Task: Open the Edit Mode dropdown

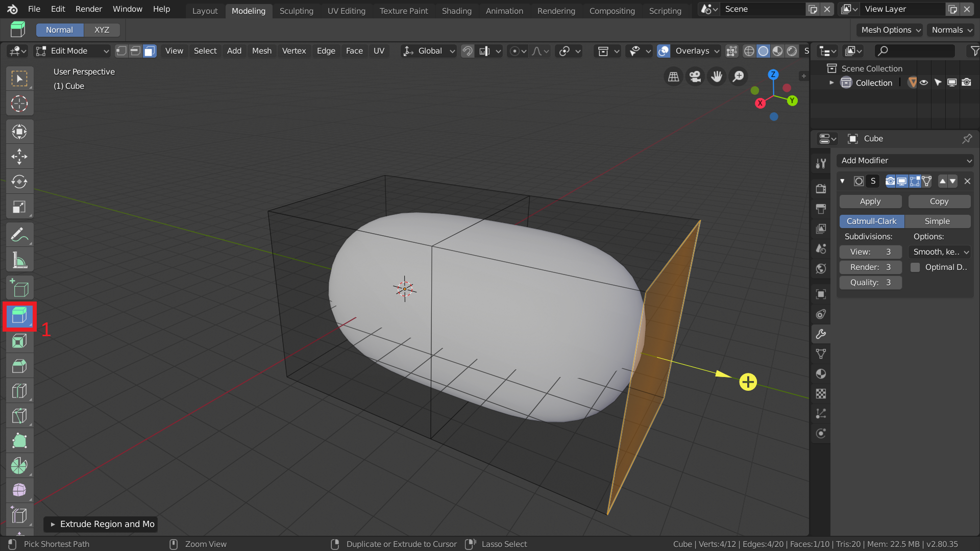Action: point(72,51)
